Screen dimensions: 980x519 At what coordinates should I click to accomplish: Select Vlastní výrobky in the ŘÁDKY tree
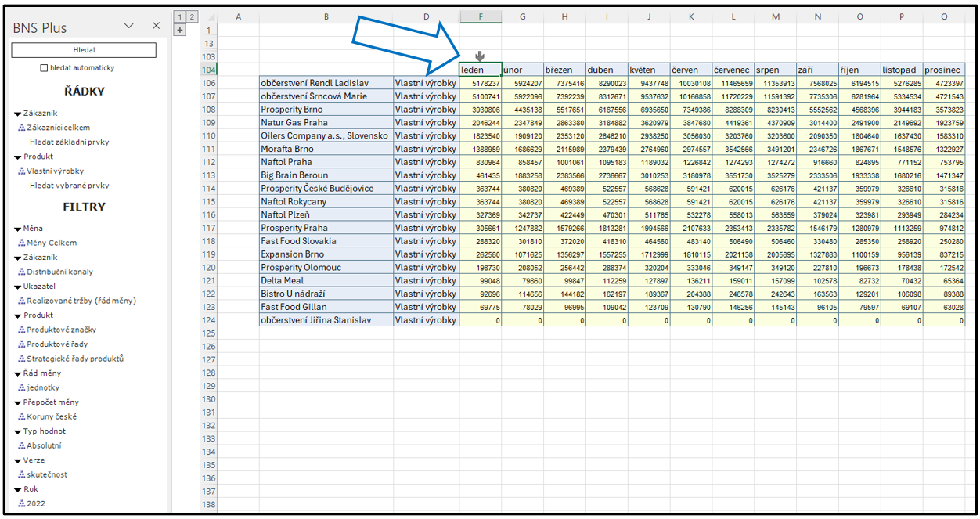point(55,171)
